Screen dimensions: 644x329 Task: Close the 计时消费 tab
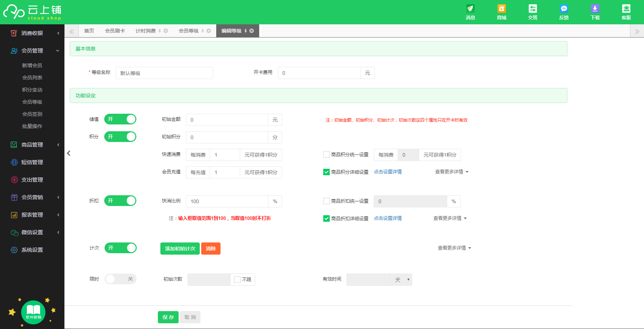pyautogui.click(x=166, y=31)
